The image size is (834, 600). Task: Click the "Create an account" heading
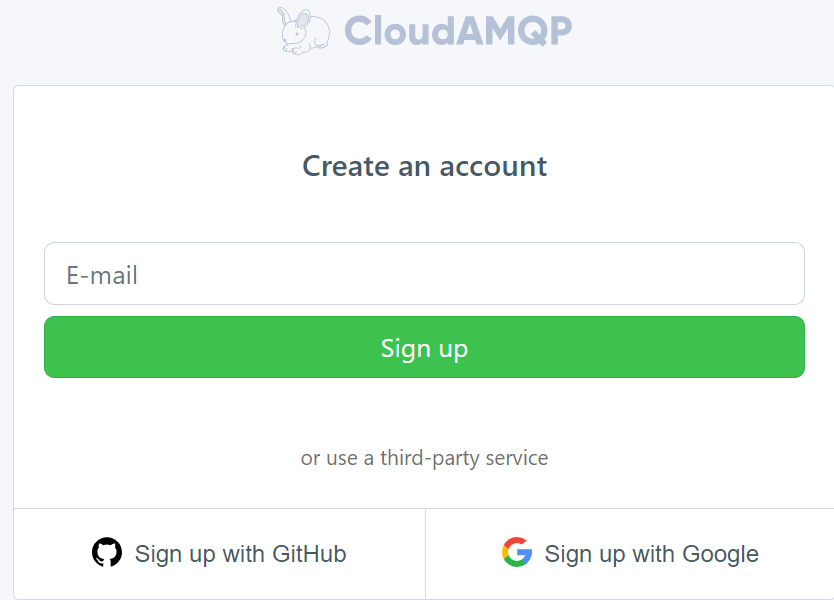[424, 166]
